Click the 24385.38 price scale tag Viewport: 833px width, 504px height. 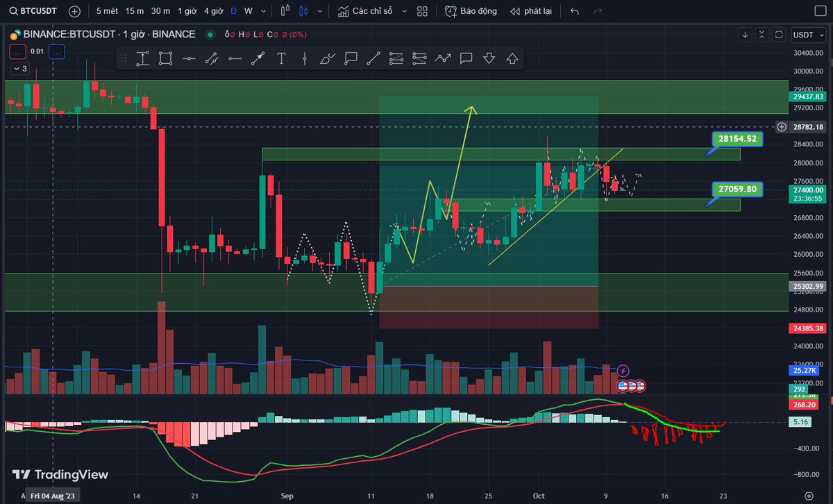(x=809, y=328)
